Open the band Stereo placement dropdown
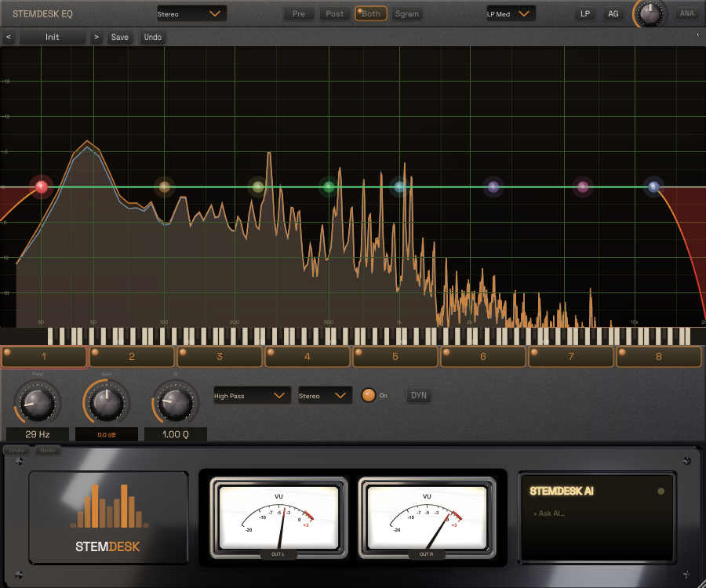This screenshot has height=588, width=706. pyautogui.click(x=325, y=396)
